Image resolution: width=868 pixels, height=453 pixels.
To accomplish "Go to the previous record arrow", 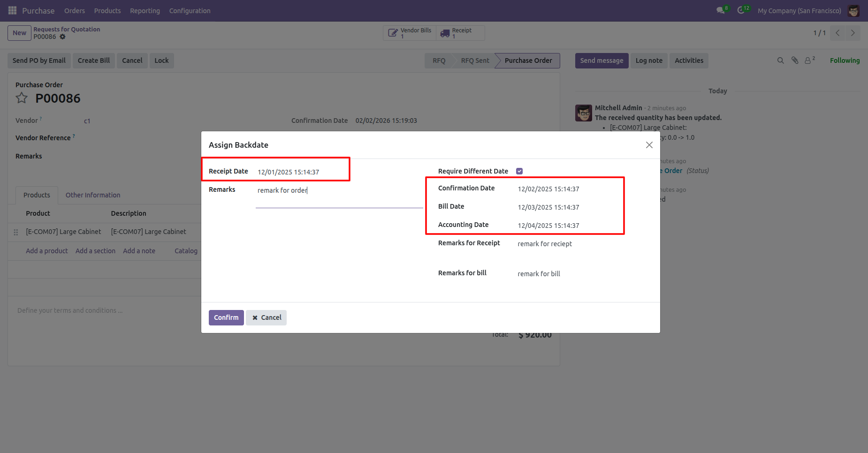I will click(x=838, y=33).
